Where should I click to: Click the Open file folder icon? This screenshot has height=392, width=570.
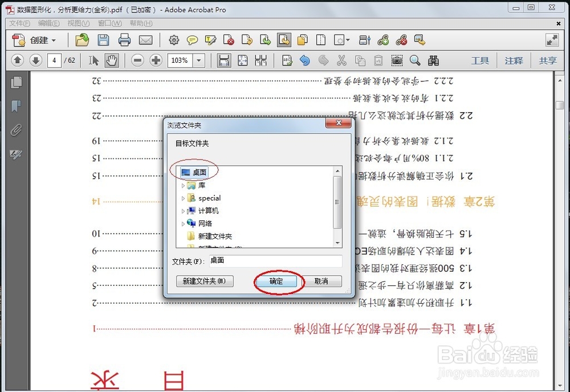coord(82,40)
